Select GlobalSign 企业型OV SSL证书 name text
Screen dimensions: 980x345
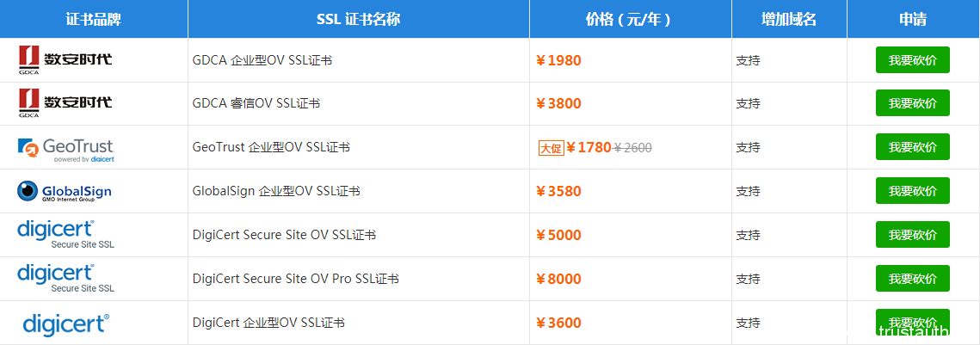coord(276,191)
